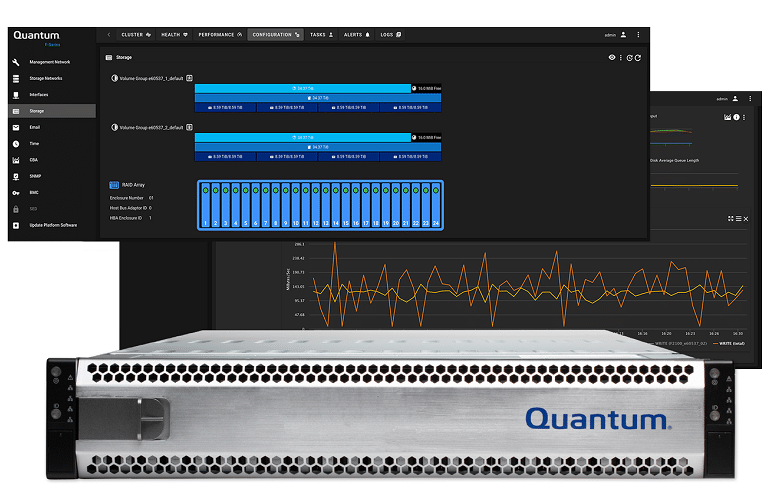Viewport: 780px width, 499px height.
Task: Select drive slot 24 in RAID array
Action: click(x=436, y=205)
